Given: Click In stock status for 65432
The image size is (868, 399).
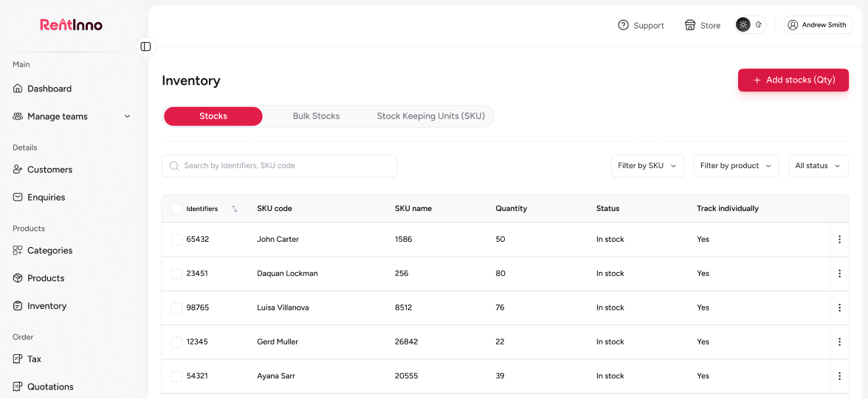Looking at the screenshot, I should coord(610,240).
